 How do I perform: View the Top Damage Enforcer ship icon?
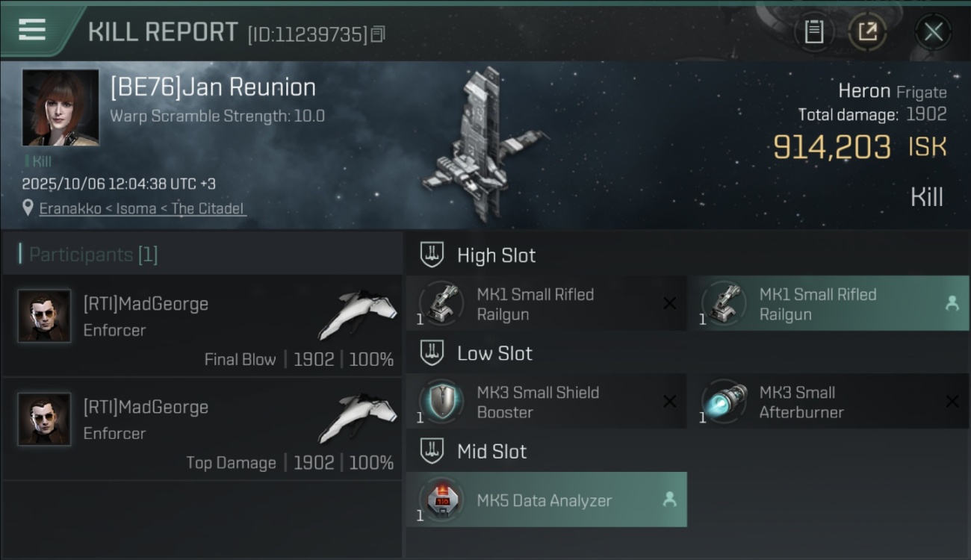pyautogui.click(x=357, y=417)
